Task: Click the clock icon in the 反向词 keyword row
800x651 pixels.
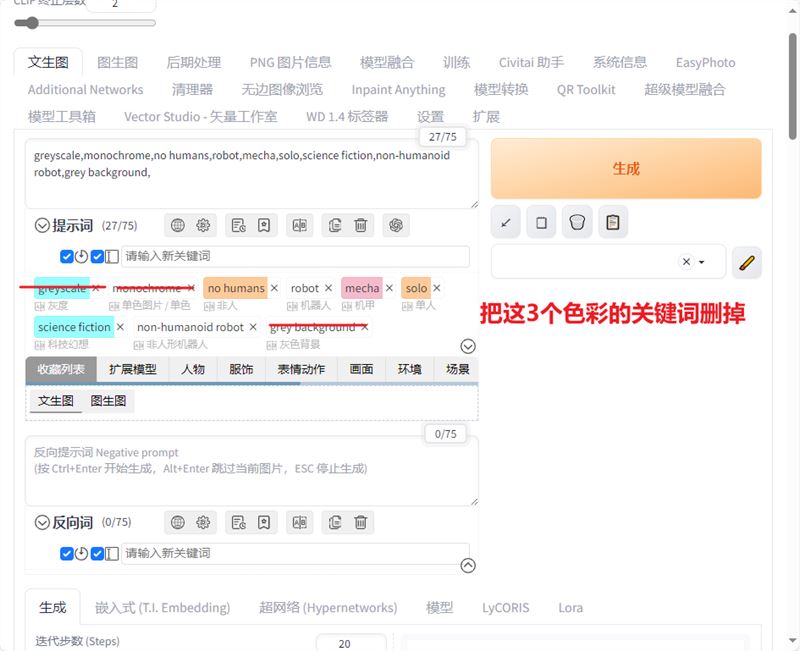Action: [82, 553]
